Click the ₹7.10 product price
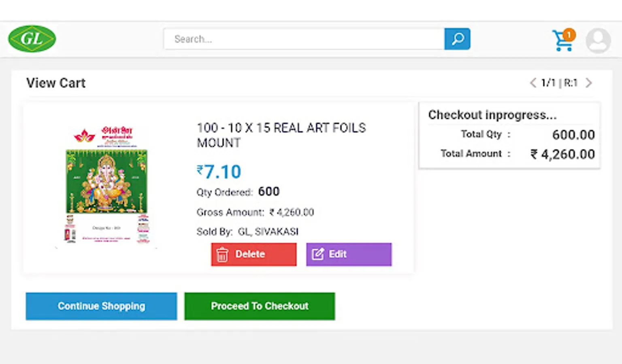 click(x=219, y=172)
